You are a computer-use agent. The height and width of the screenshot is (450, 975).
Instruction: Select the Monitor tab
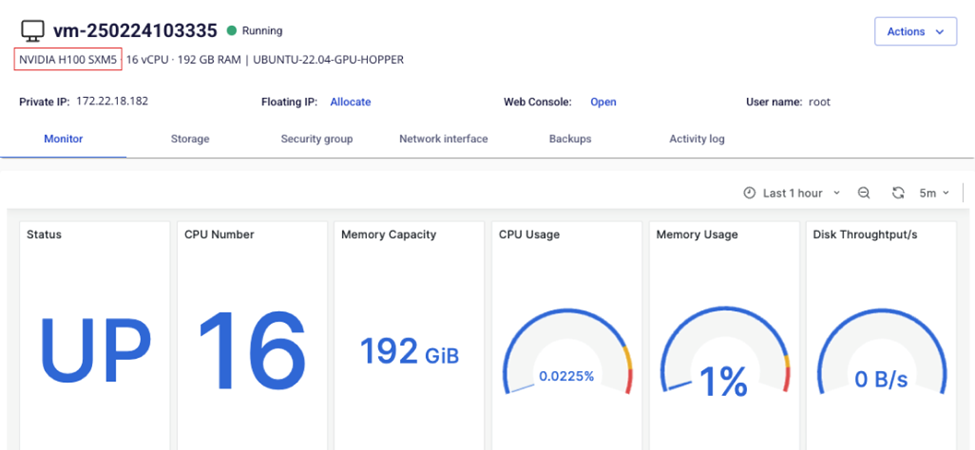(x=63, y=139)
